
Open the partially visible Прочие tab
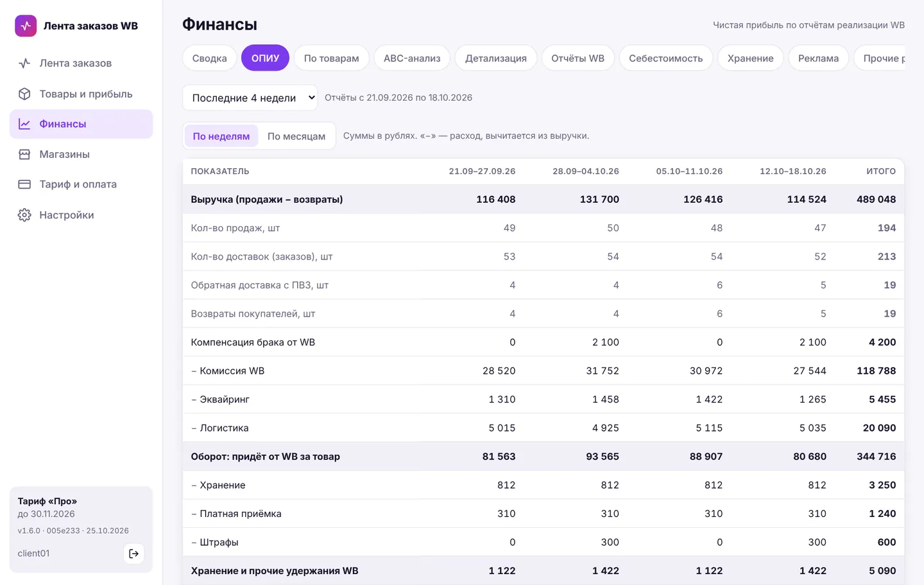pyautogui.click(x=880, y=58)
